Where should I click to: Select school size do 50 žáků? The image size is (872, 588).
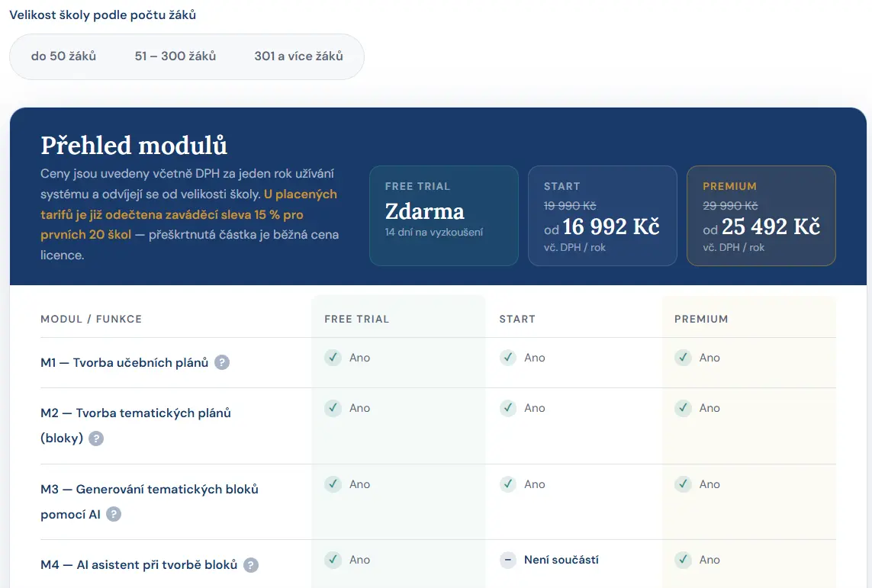point(63,56)
